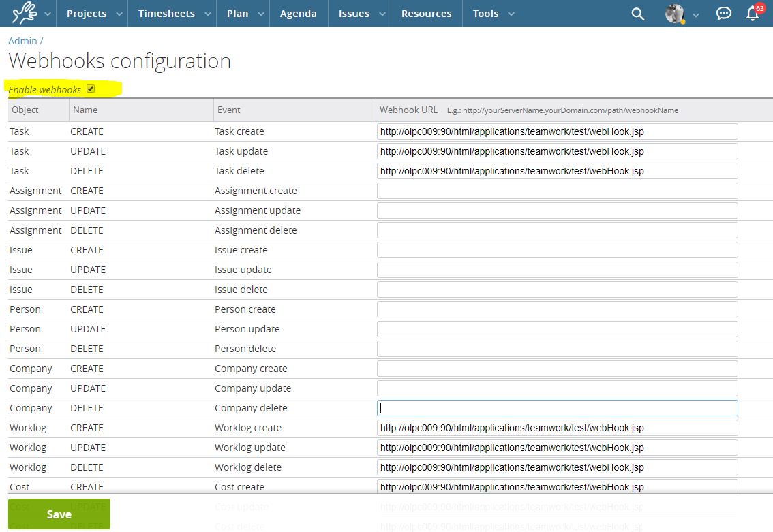Viewport: 773px width, 532px height.
Task: Toggle the Enable webhooks checkbox
Action: coord(91,89)
